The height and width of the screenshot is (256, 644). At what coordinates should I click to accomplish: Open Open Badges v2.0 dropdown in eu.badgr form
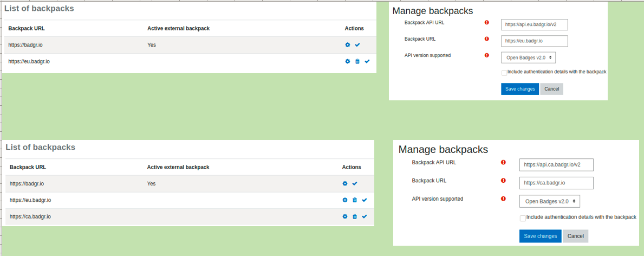tap(528, 57)
